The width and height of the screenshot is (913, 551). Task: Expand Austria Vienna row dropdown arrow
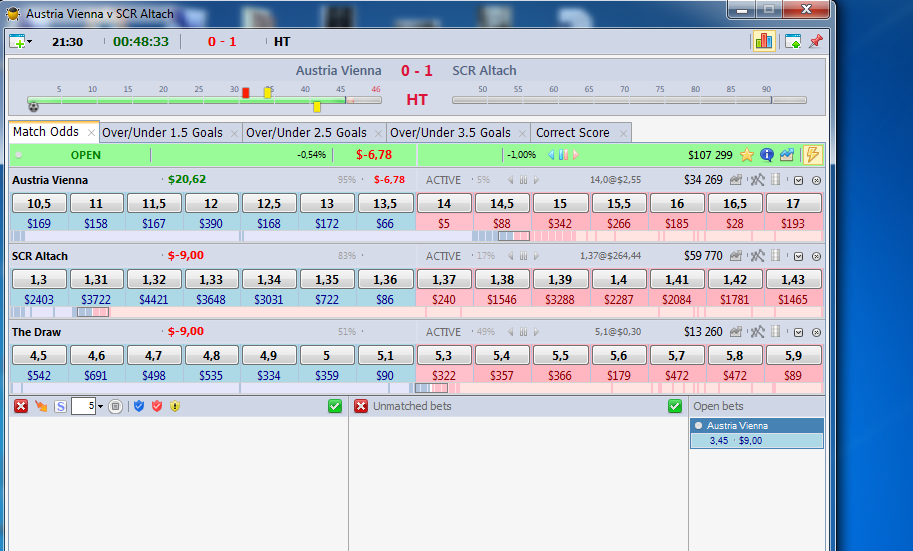coord(798,181)
